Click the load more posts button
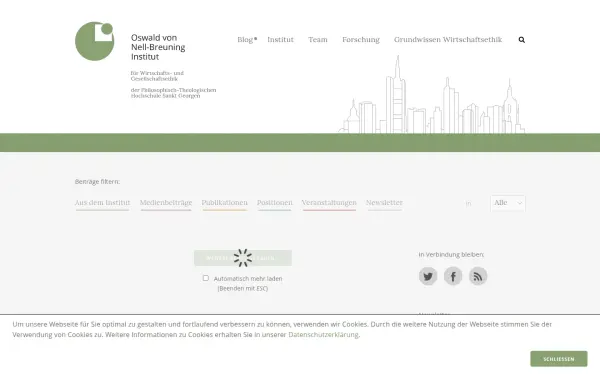The height and width of the screenshot is (375, 600). [x=243, y=258]
